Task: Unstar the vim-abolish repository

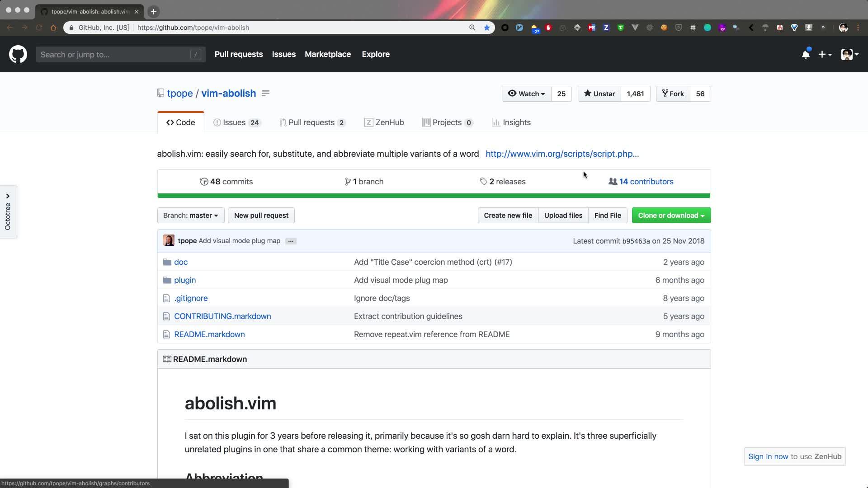Action: 599,94
